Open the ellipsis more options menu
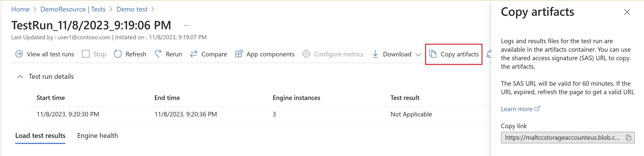Screen dimensions: 644x156 187,26
